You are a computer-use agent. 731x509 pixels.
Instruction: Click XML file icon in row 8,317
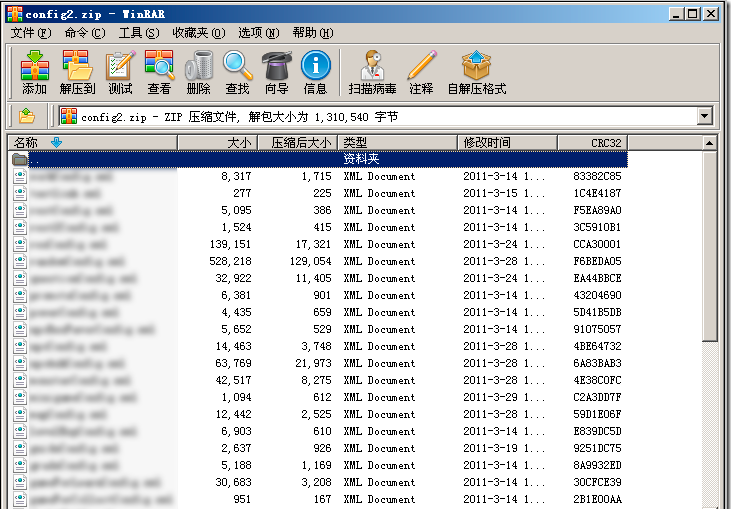coord(20,176)
